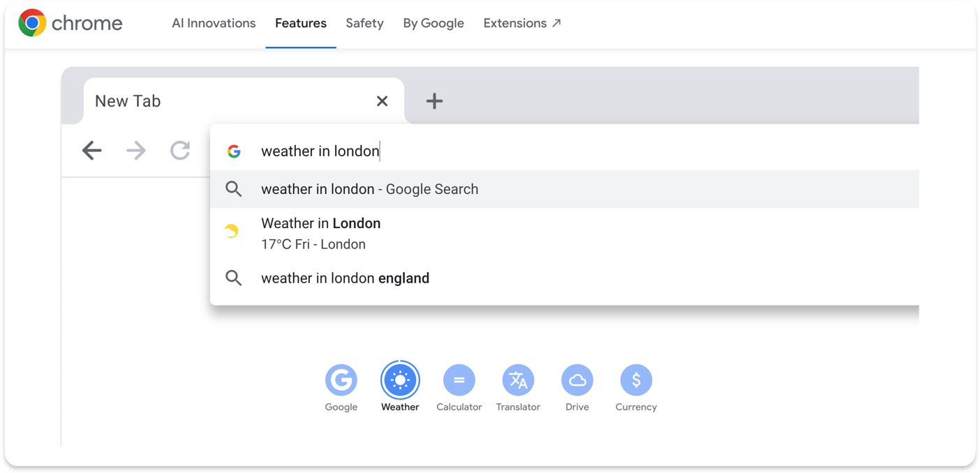Select the Drive cloud icon
980x473 pixels.
[x=577, y=380]
